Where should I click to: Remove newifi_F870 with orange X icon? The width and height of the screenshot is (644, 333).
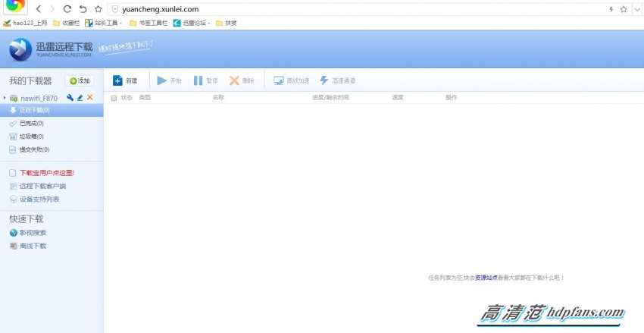tap(90, 98)
